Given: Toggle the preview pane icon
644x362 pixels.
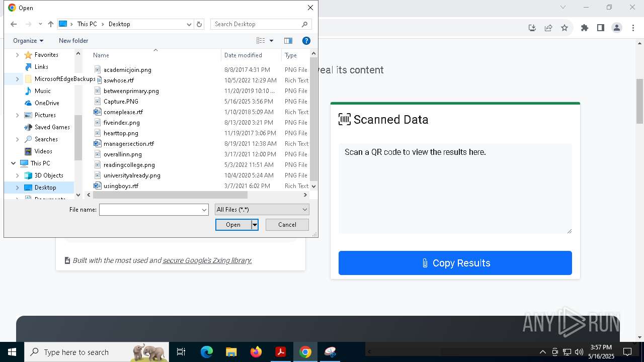Looking at the screenshot, I should [x=288, y=41].
